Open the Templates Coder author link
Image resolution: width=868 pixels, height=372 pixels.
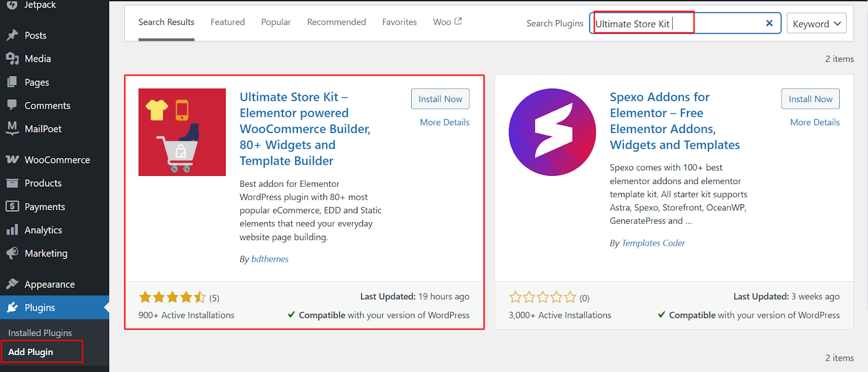tap(653, 243)
